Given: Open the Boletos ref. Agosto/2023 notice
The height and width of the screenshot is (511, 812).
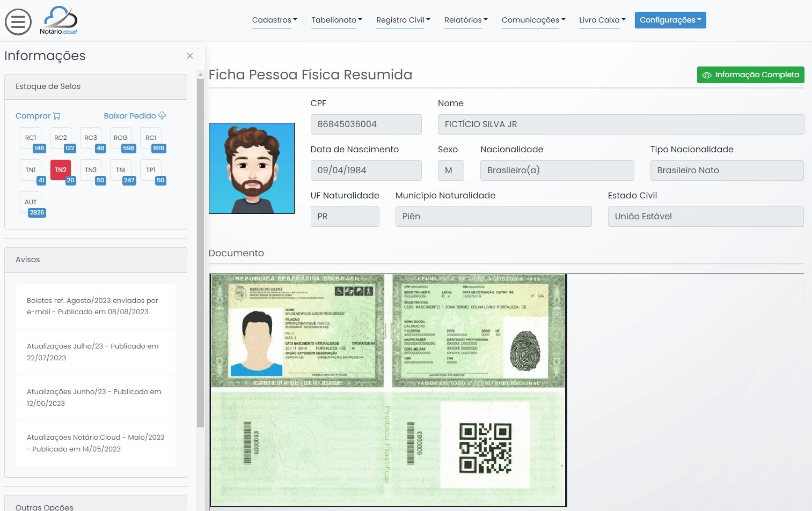Looking at the screenshot, I should [96, 306].
